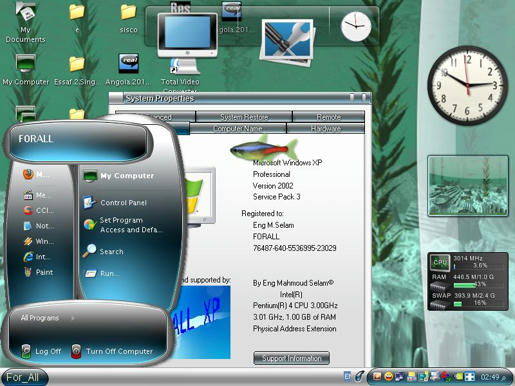Open the sisco folder on desktop
The width and height of the screenshot is (515, 386).
coord(128,18)
